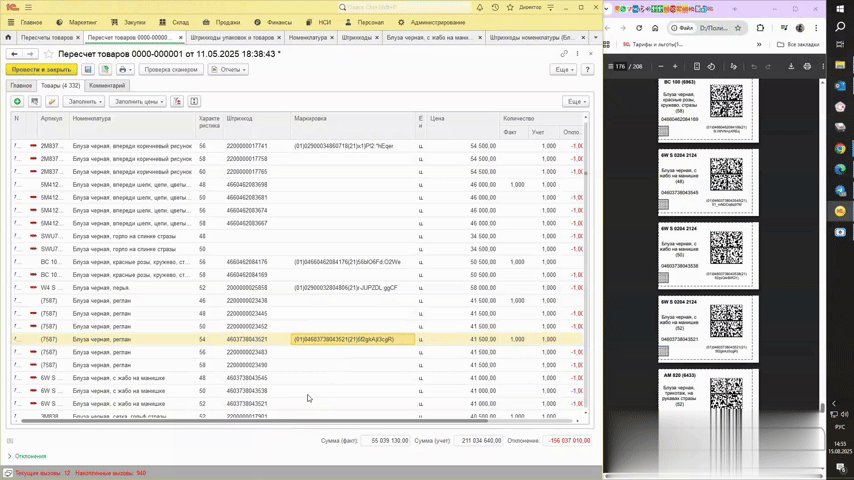Open the browser three-dot menu
The width and height of the screenshot is (854, 480).
(x=816, y=28)
